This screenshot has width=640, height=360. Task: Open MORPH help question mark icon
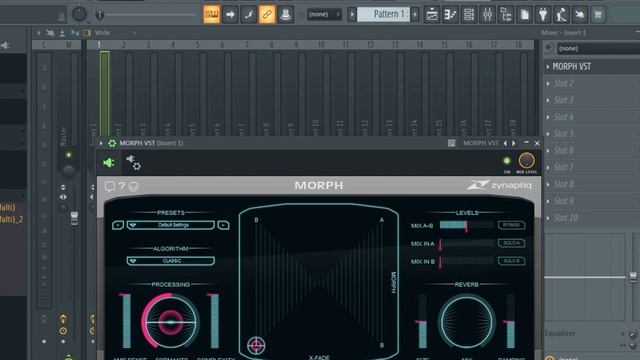point(122,186)
